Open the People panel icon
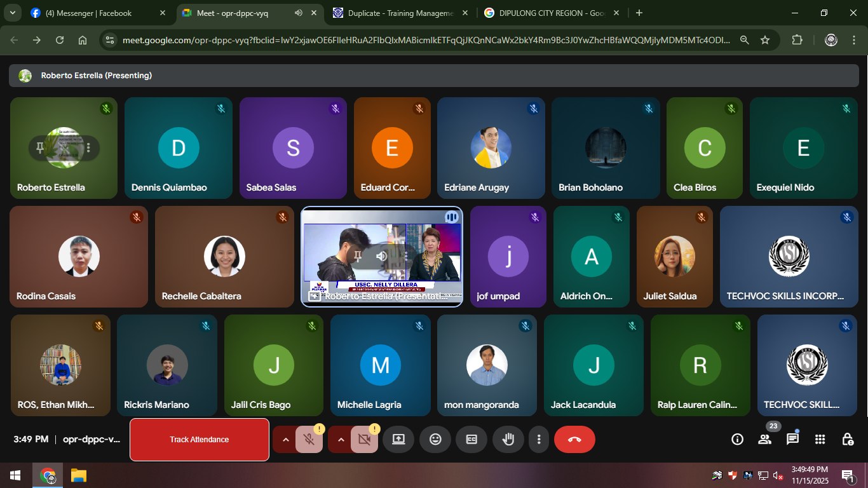This screenshot has height=488, width=868. point(764,439)
